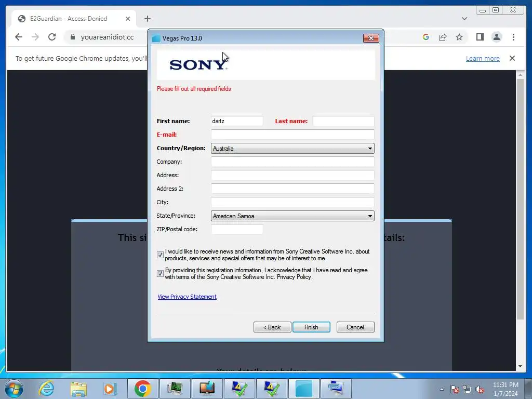Bookmark this page with the star icon
The image size is (532, 399).
tap(459, 37)
